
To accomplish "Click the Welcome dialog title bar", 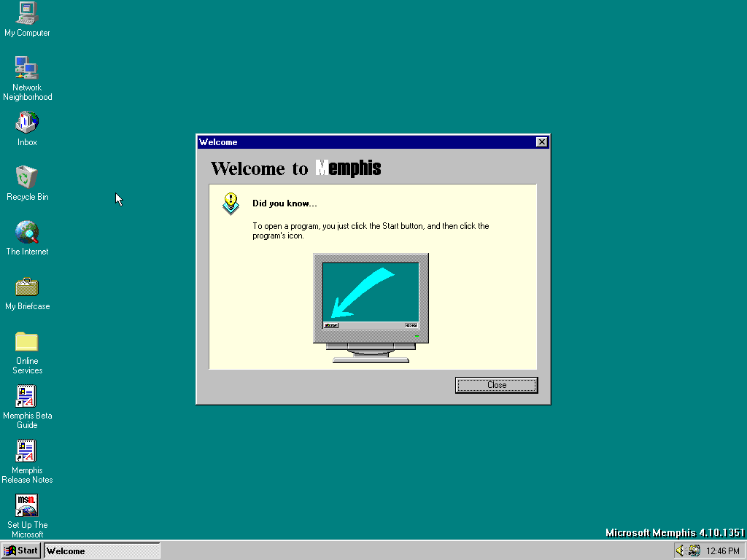I will tap(365, 142).
